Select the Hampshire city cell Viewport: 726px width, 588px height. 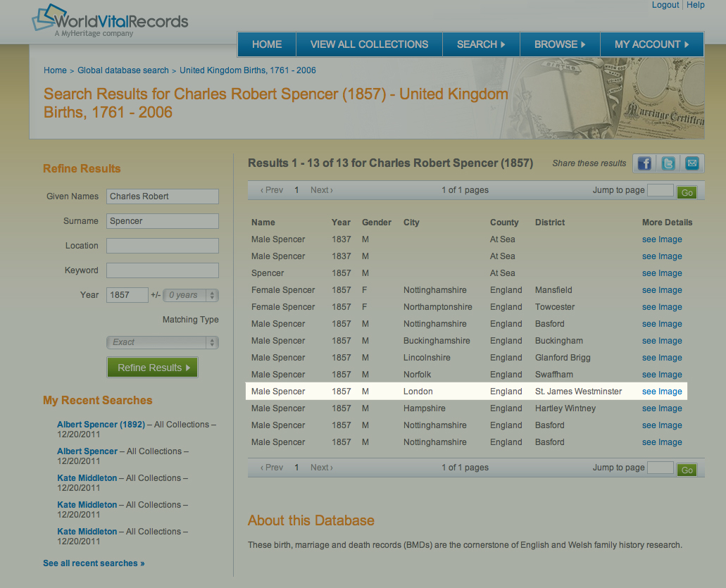[x=424, y=408]
